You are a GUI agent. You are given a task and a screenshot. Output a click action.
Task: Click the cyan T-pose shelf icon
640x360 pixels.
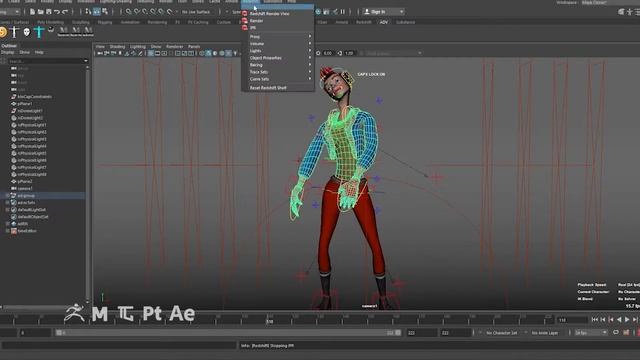(39, 32)
